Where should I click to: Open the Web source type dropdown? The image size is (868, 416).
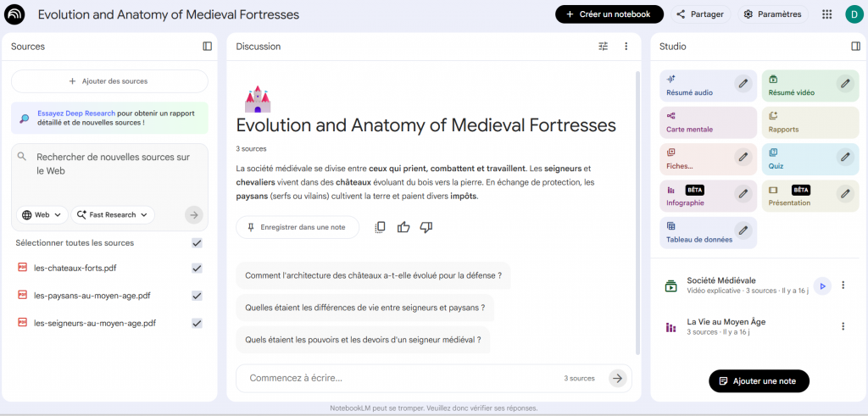coord(42,215)
